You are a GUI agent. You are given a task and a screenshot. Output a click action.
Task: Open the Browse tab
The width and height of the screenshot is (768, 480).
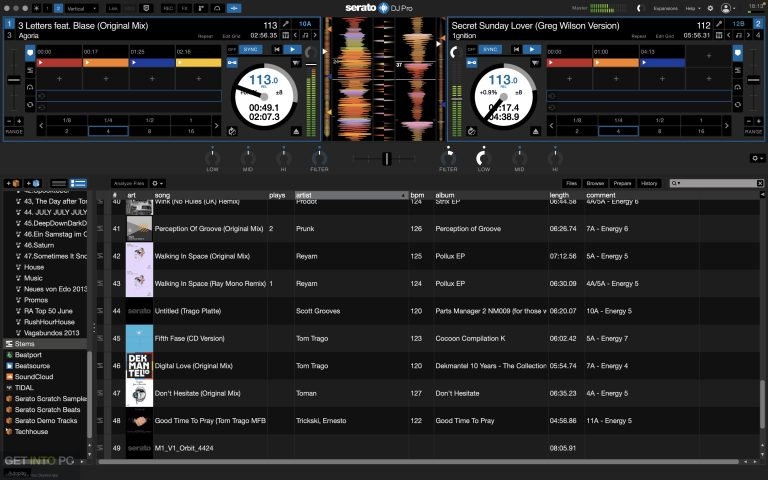[595, 183]
